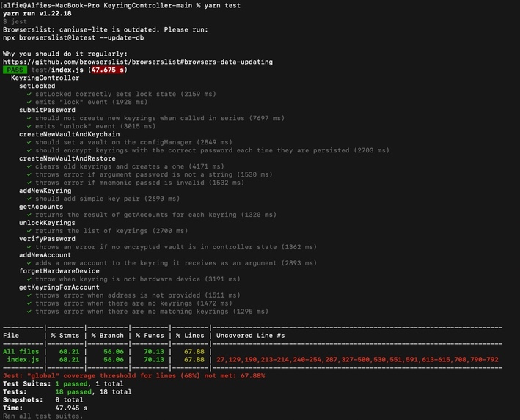This screenshot has height=420, width=520.
Task: Click the '% Stmts' column header
Action: (x=65, y=336)
